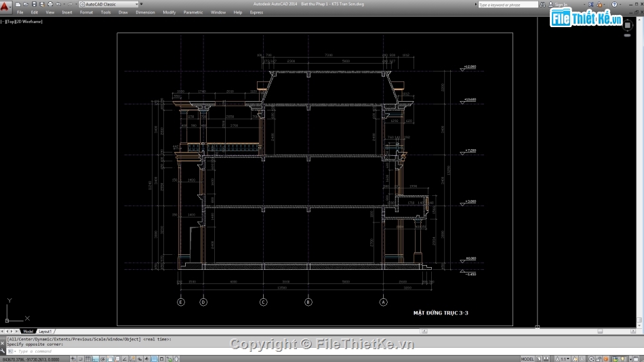Click the Save As icon
Viewport: 644px width, 362px height.
pyautogui.click(x=42, y=4)
